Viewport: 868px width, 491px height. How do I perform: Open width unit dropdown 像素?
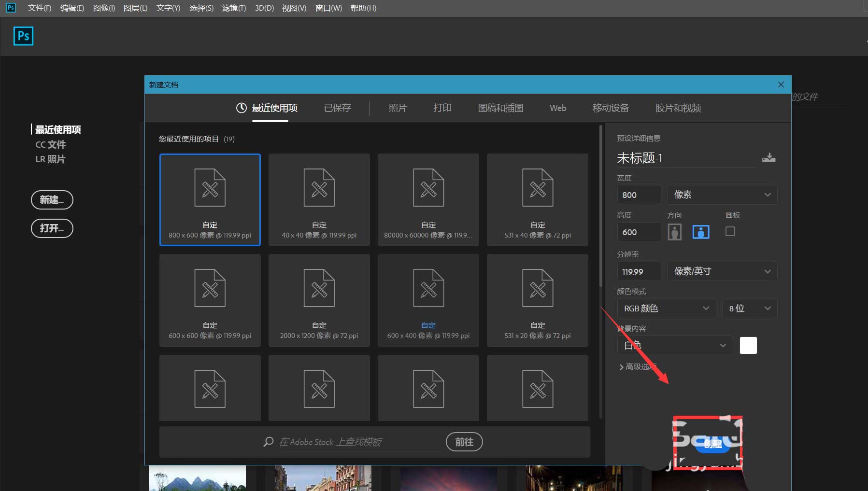pos(722,195)
